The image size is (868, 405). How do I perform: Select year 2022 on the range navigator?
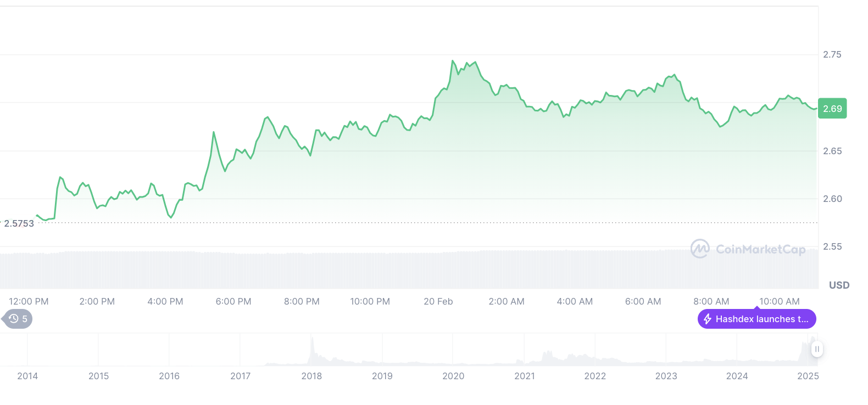595,376
